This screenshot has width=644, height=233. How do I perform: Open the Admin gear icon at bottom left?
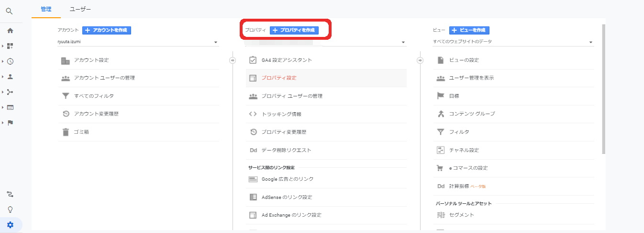coord(10,225)
